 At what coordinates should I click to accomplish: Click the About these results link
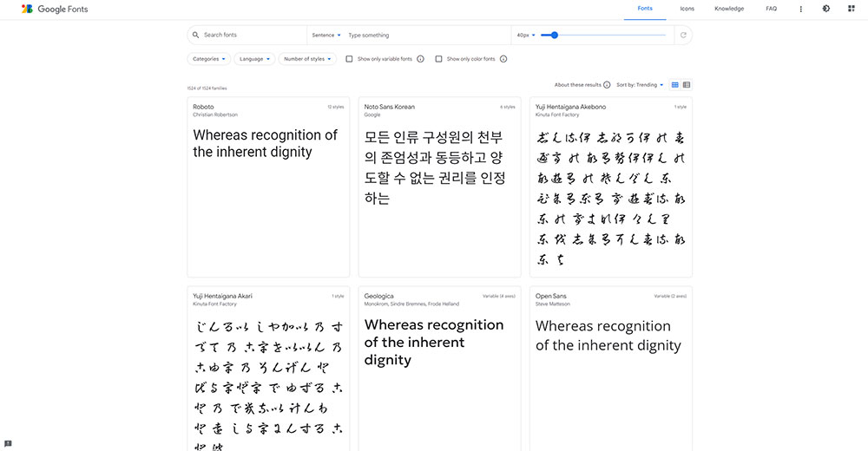point(577,85)
